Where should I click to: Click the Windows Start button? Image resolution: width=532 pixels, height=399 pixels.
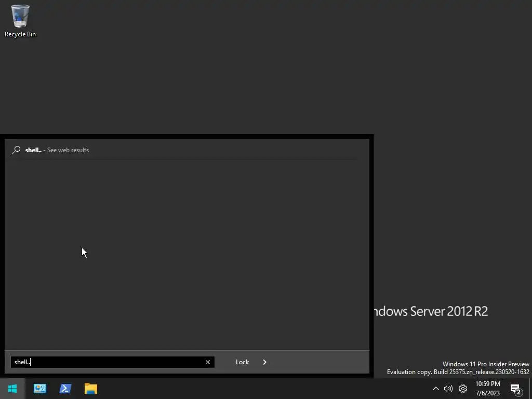tap(12, 389)
